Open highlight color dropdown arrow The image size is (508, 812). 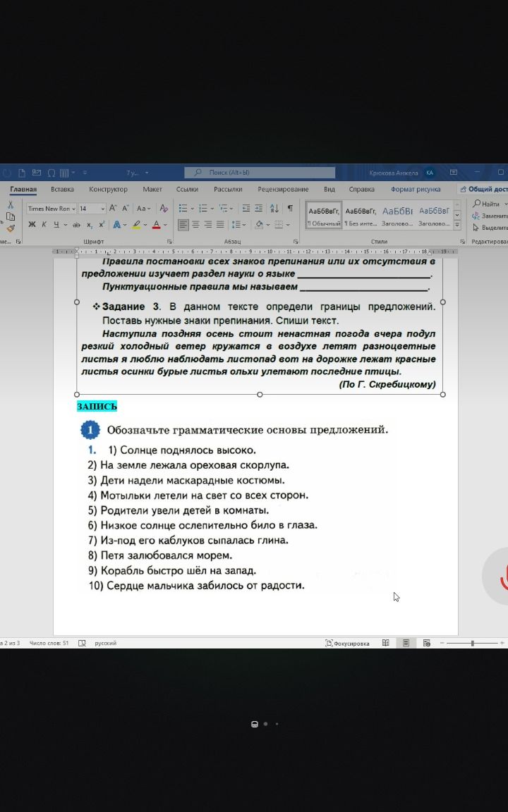pyautogui.click(x=145, y=225)
